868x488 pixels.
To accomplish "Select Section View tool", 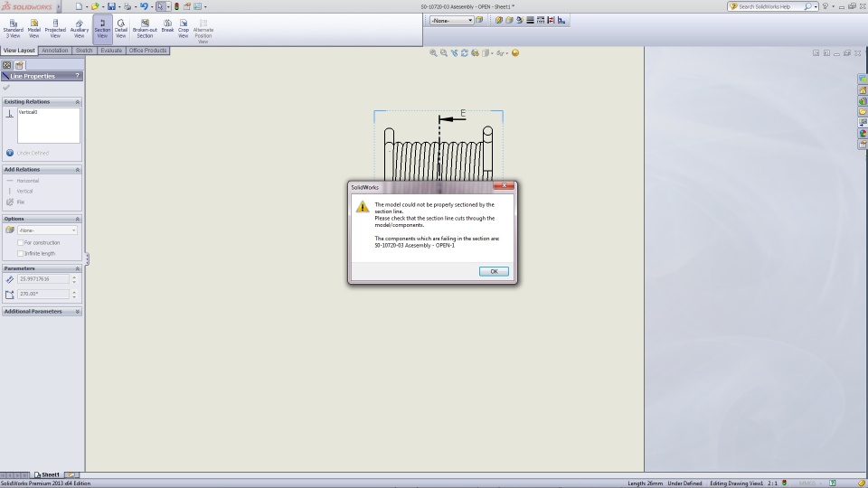I will tap(102, 29).
